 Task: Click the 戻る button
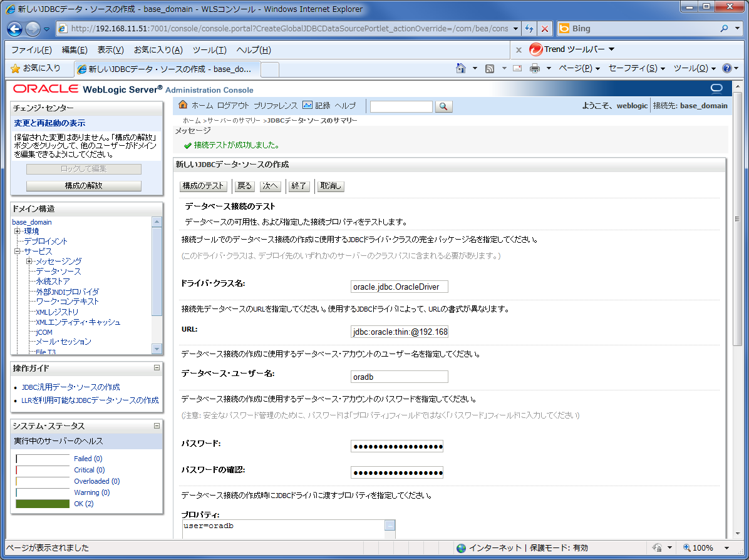(245, 186)
